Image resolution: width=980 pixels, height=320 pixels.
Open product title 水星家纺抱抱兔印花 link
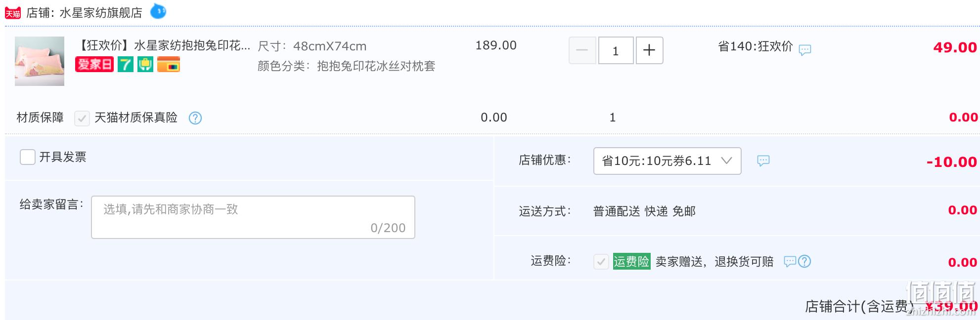click(x=163, y=45)
